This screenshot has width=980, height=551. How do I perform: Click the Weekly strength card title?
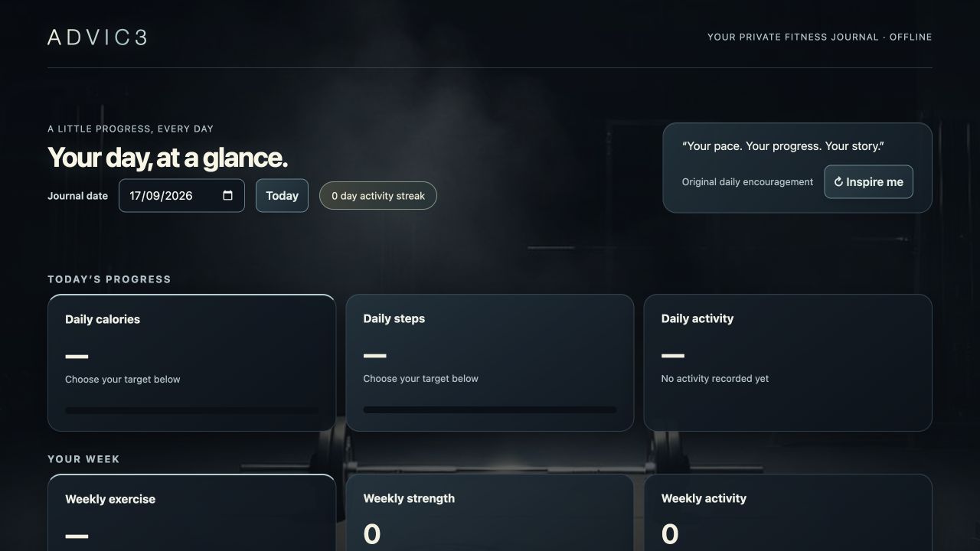(x=409, y=498)
